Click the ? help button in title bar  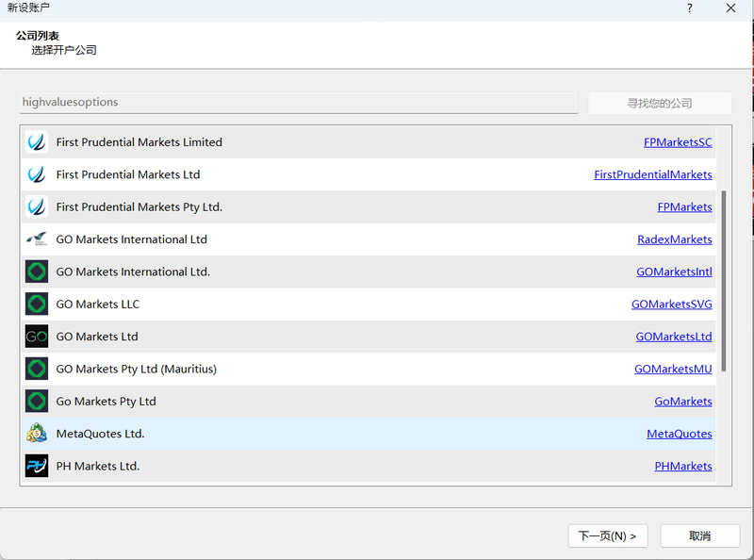[690, 8]
